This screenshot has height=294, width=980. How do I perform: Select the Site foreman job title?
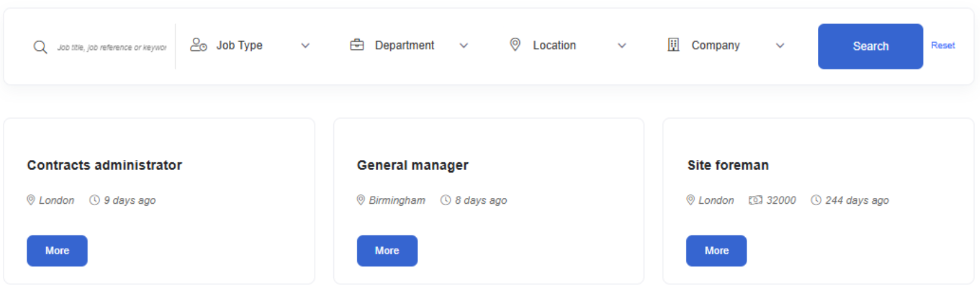(x=727, y=165)
